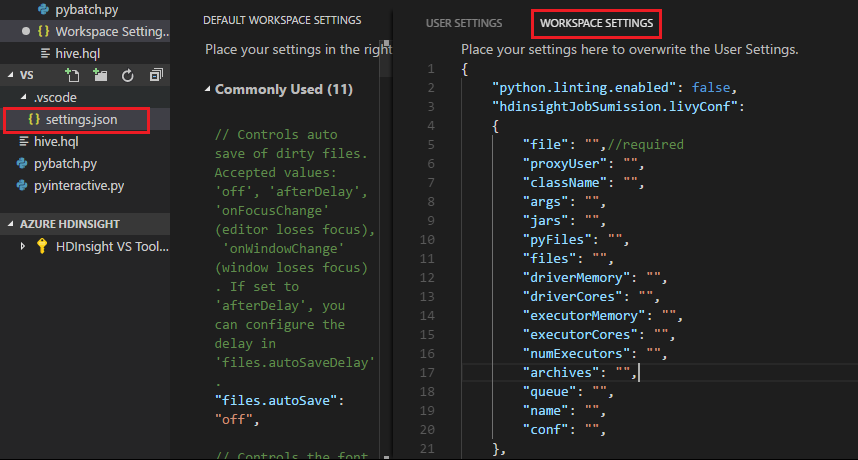The image size is (858, 460).
Task: Click the New File icon in VS explorer
Action: click(x=71, y=75)
